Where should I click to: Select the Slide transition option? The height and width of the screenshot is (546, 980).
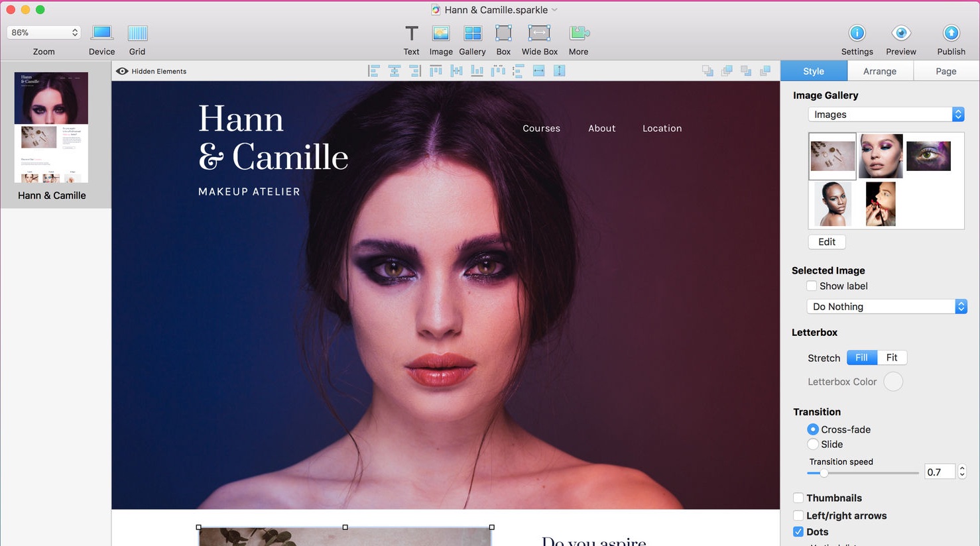813,445
